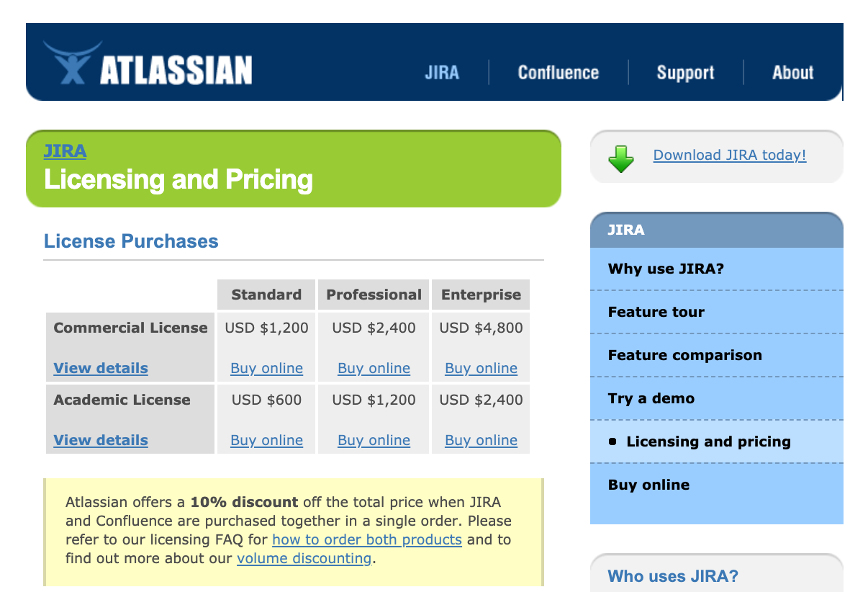Open how to order both products link
868x592 pixels.
(x=367, y=539)
